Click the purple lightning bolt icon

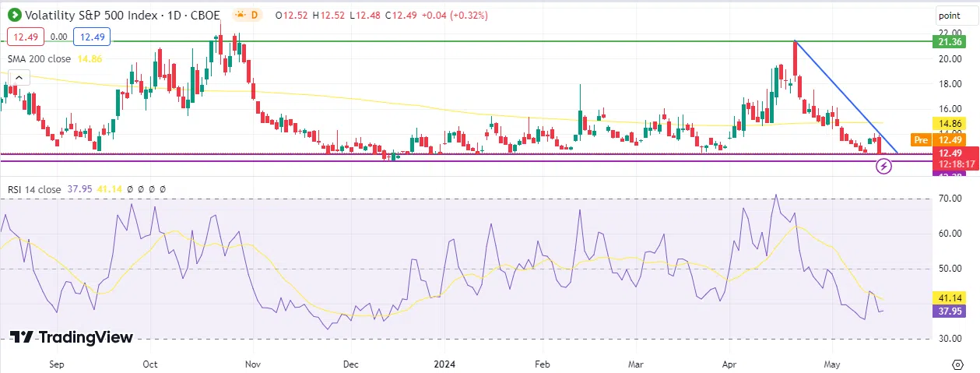tap(883, 165)
